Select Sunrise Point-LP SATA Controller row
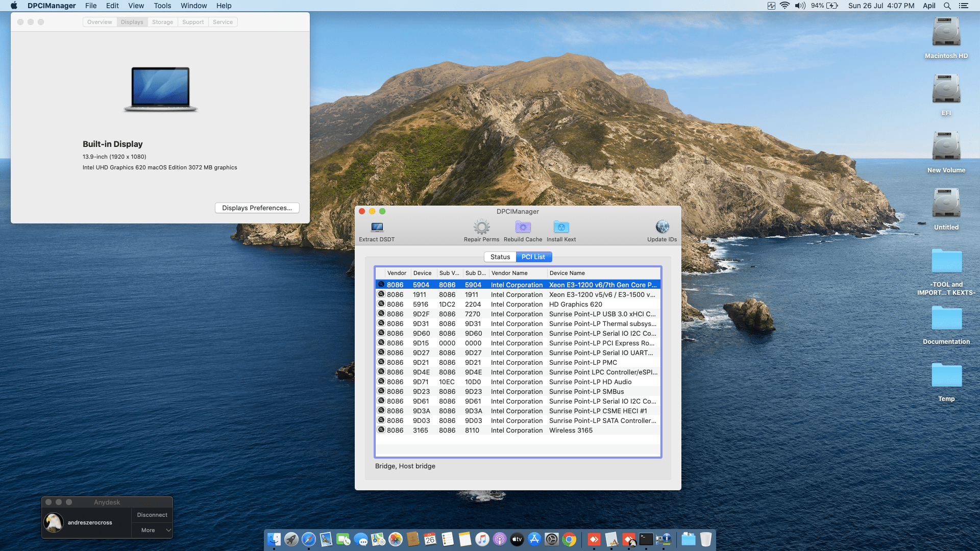The height and width of the screenshot is (551, 980). 518,420
